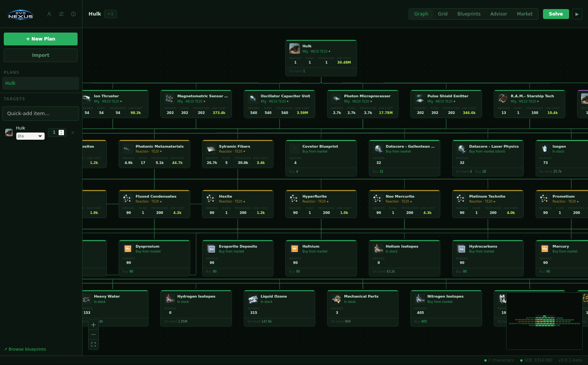Zoom out on the graph
The width and height of the screenshot is (588, 365).
93,335
